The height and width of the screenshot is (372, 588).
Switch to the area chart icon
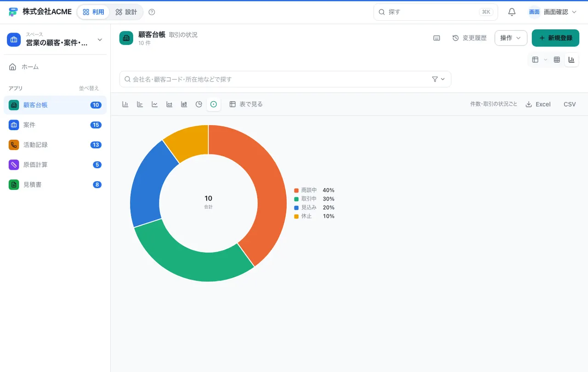click(x=169, y=104)
